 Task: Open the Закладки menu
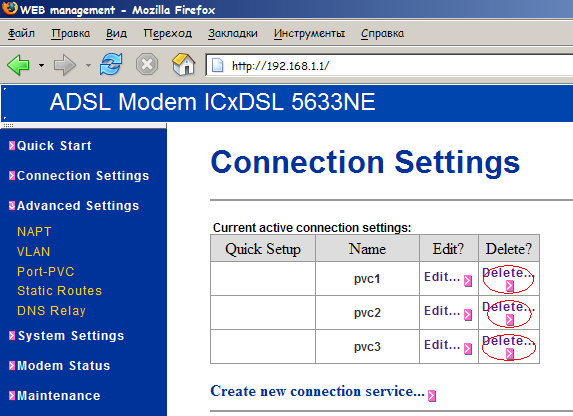pos(233,33)
